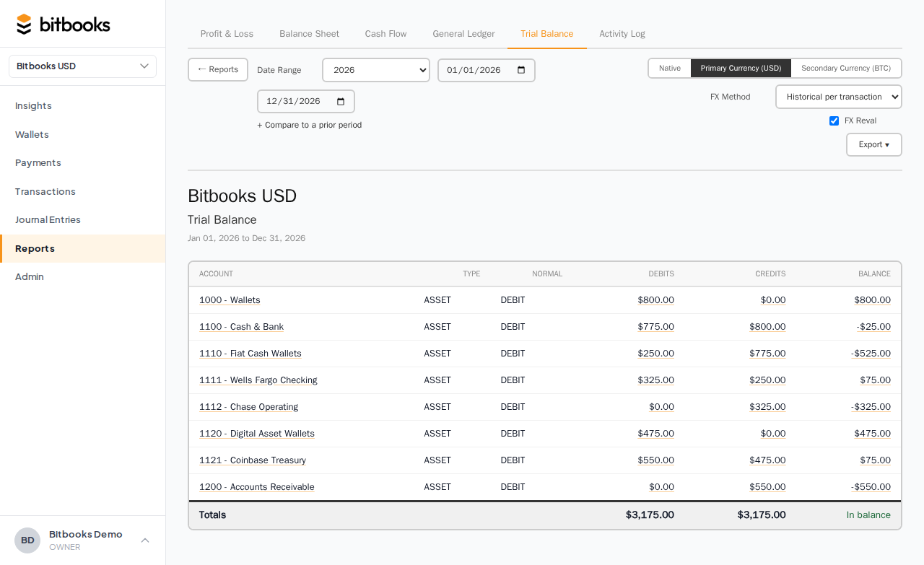Open account 1200 - Accounts Receivable
This screenshot has width=924, height=565.
coord(256,487)
